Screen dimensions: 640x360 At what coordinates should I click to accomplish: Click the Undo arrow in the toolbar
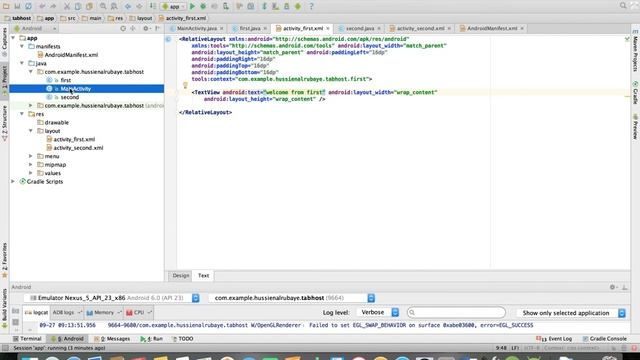[x=42, y=6]
